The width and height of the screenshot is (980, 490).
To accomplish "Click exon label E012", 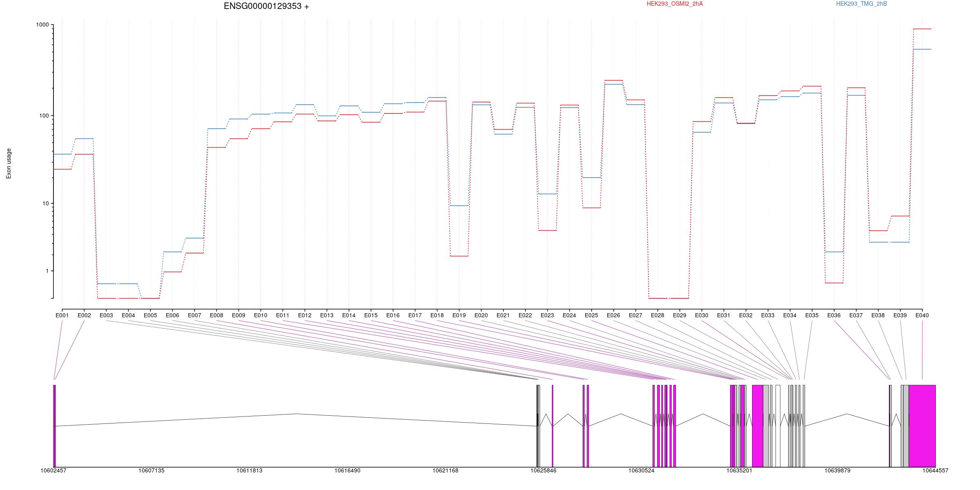I will point(305,315).
